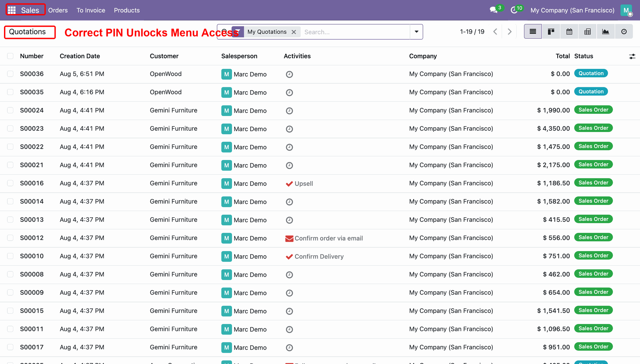Screen dimensions: 640x364
Task: Tick the select-all checkbox in the header
Action: 10,56
